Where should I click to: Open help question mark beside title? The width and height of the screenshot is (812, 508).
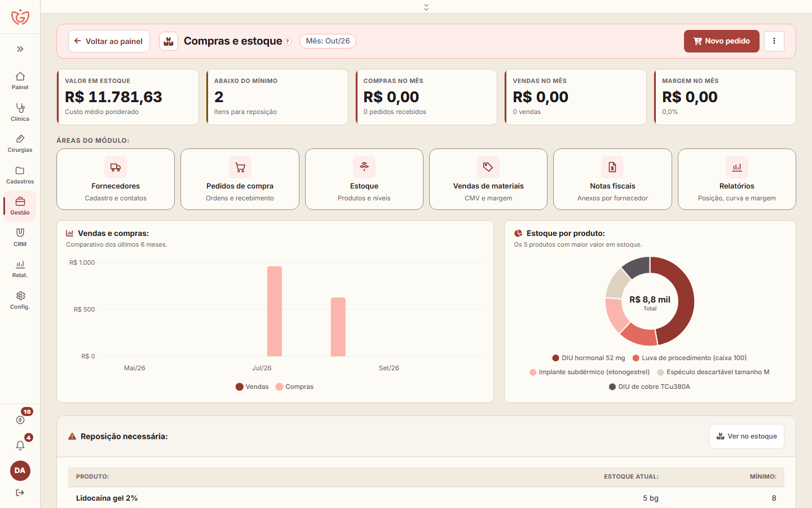(x=288, y=42)
